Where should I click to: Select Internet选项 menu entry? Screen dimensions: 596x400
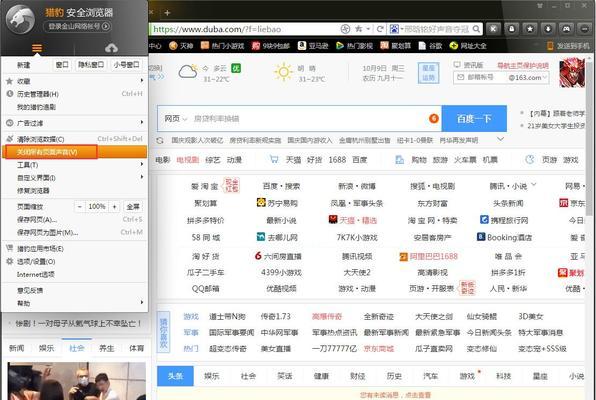tap(74, 275)
